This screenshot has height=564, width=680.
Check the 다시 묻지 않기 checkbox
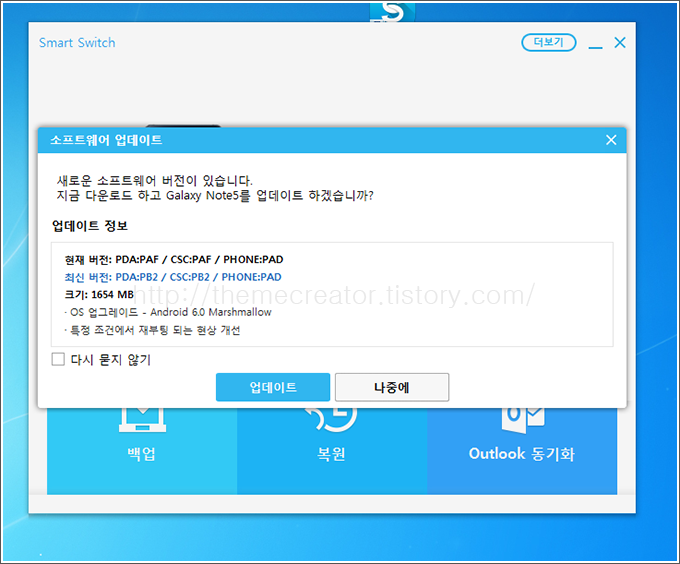(58, 359)
